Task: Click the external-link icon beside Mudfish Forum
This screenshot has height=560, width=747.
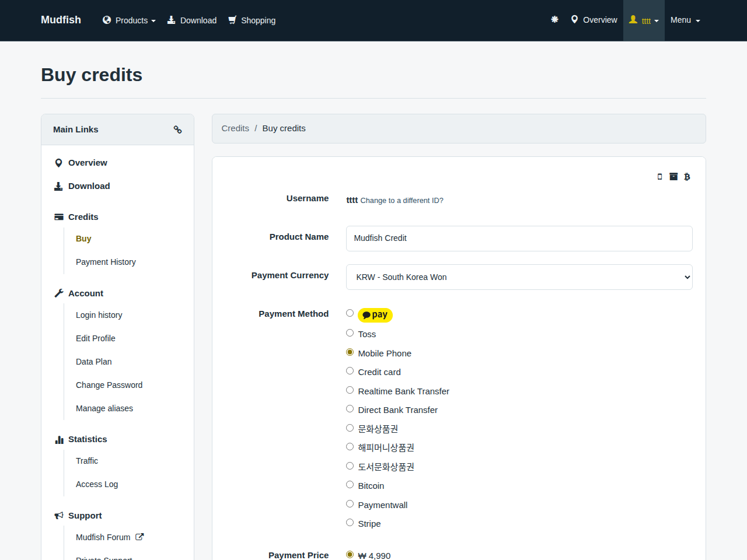Action: [139, 537]
